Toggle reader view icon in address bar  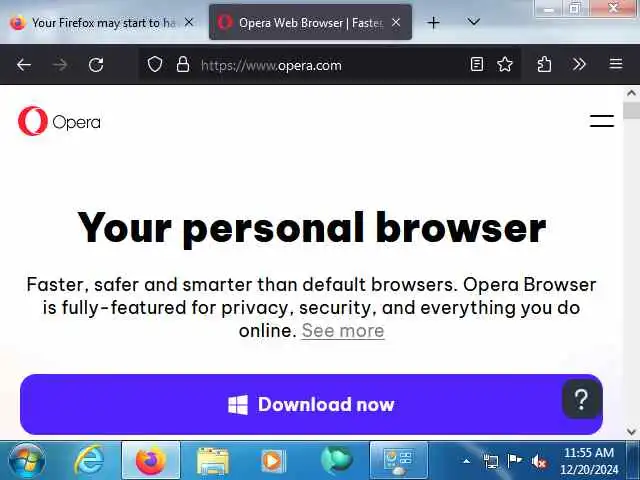(x=477, y=64)
